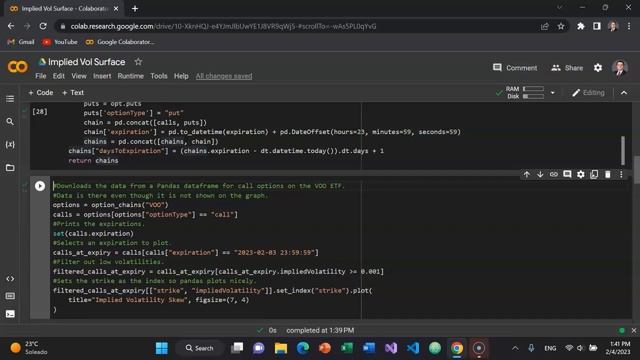Move the selected cell down

point(540,175)
